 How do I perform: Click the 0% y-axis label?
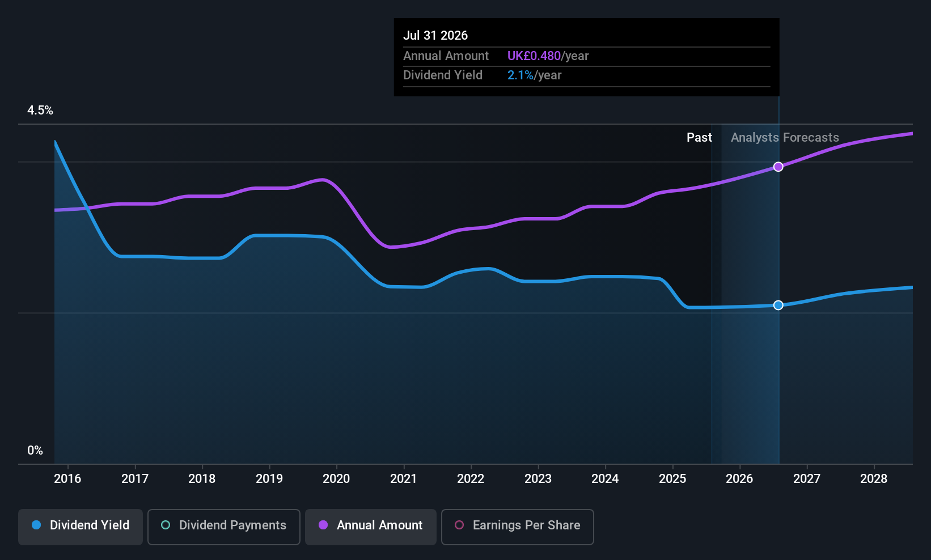[x=35, y=451]
